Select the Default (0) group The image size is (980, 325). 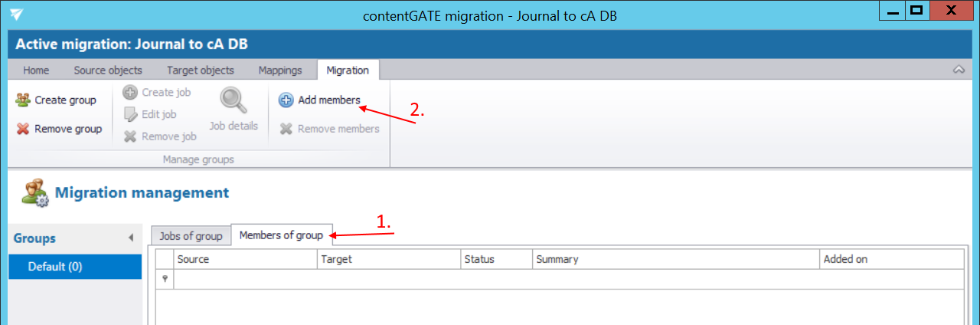point(55,267)
